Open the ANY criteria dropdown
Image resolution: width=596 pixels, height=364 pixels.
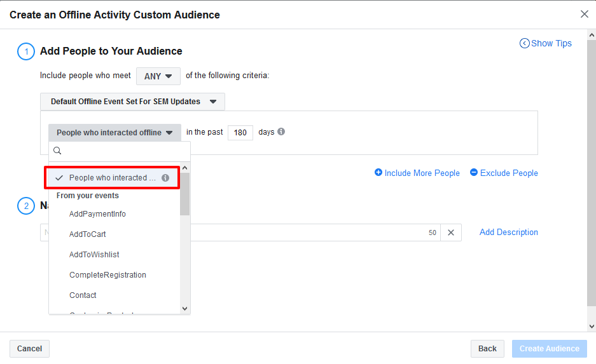tap(158, 76)
